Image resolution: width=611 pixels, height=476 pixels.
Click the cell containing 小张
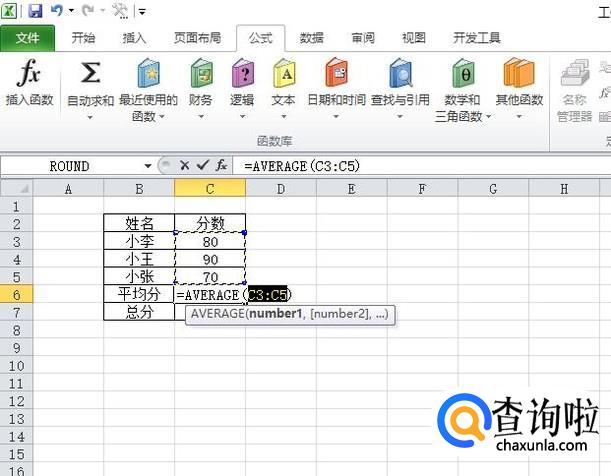(139, 277)
